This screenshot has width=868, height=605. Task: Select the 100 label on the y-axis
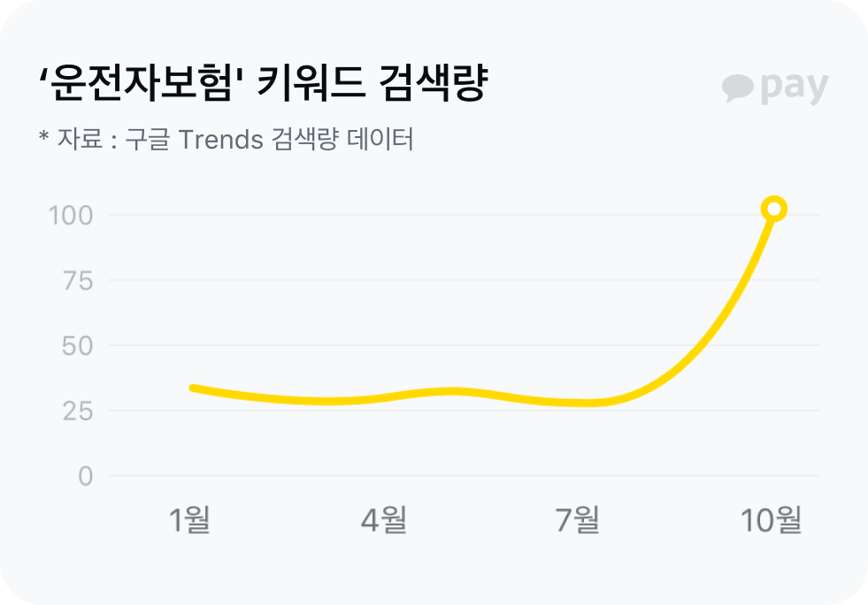(70, 215)
